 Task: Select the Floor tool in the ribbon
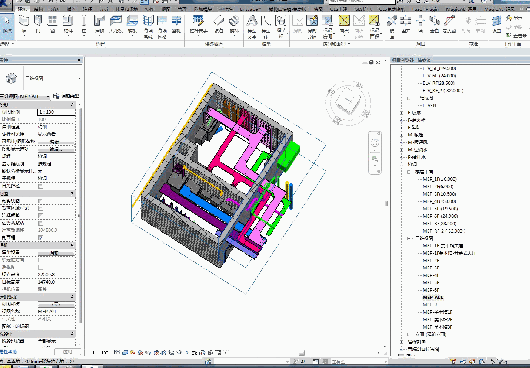(x=132, y=24)
